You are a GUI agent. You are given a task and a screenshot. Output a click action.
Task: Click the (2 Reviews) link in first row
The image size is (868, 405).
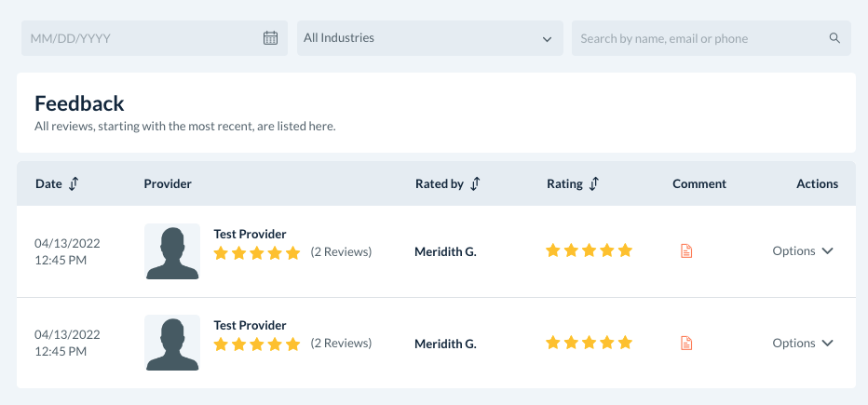point(341,251)
